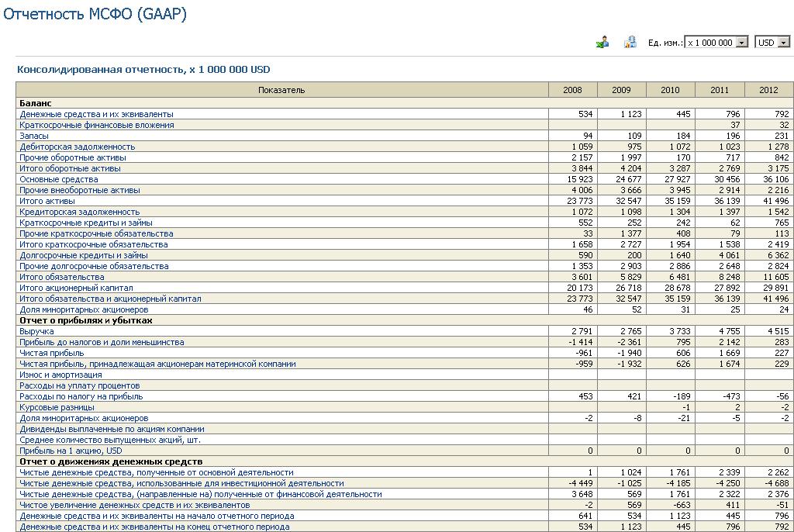Click the 2012 column header
Viewport: 794px width, 532px height.
point(768,90)
